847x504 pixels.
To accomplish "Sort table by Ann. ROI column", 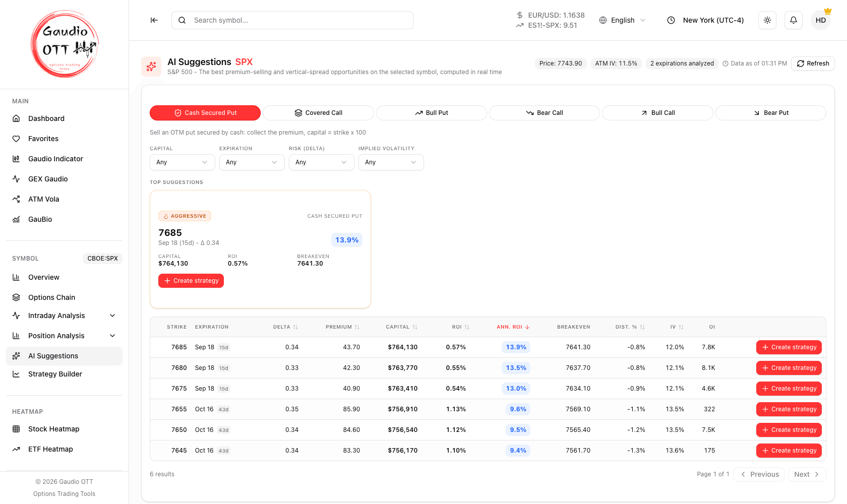I will (x=513, y=327).
